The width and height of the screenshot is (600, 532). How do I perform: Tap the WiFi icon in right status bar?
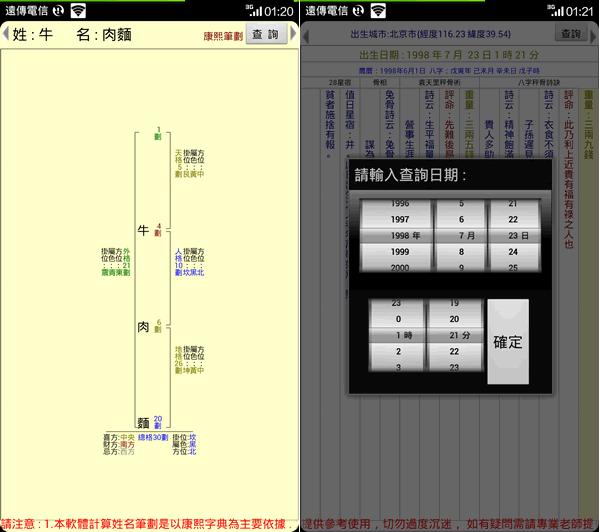coord(378,11)
